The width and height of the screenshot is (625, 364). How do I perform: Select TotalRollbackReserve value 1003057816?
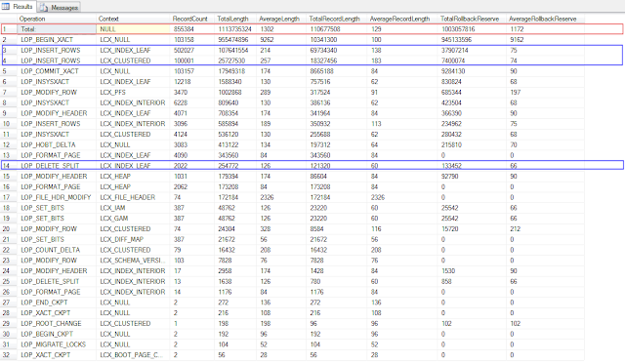click(472, 29)
